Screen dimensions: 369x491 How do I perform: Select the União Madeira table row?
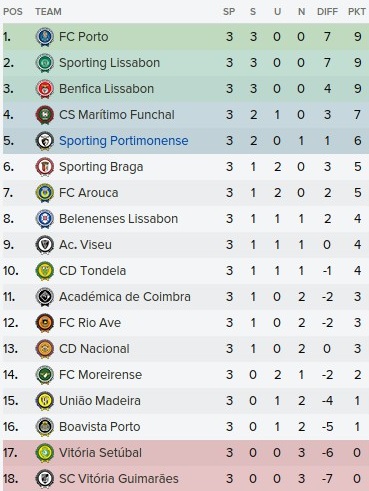pyautogui.click(x=186, y=401)
